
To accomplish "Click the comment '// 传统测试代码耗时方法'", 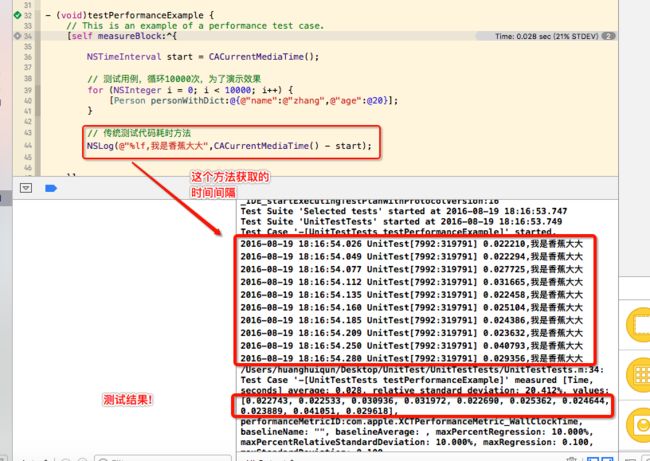I will [x=139, y=133].
